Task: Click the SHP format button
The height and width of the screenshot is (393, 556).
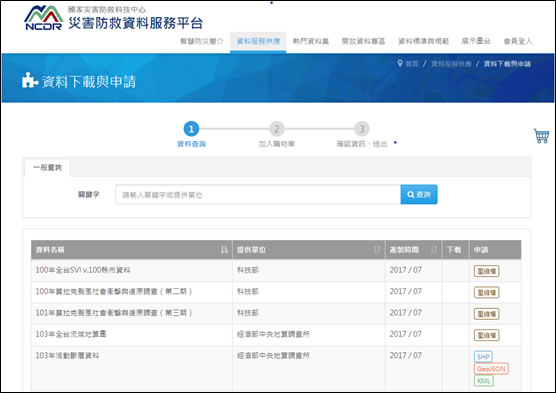Action: 483,357
